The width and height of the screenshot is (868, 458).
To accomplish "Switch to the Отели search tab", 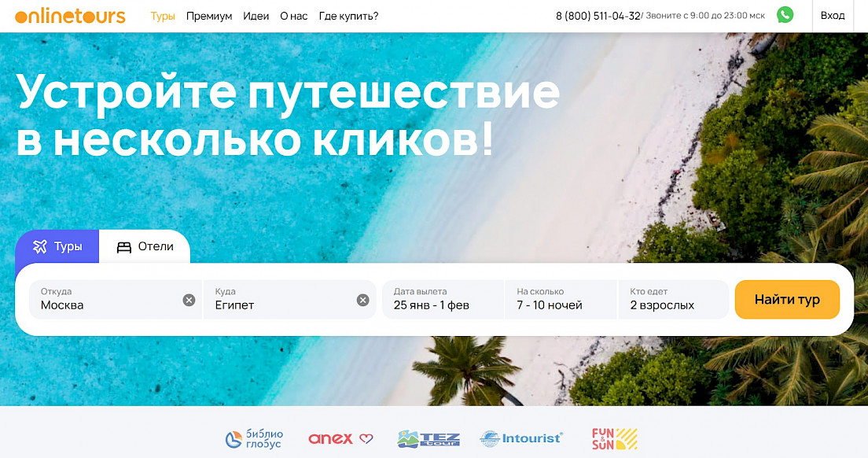I will [145, 246].
